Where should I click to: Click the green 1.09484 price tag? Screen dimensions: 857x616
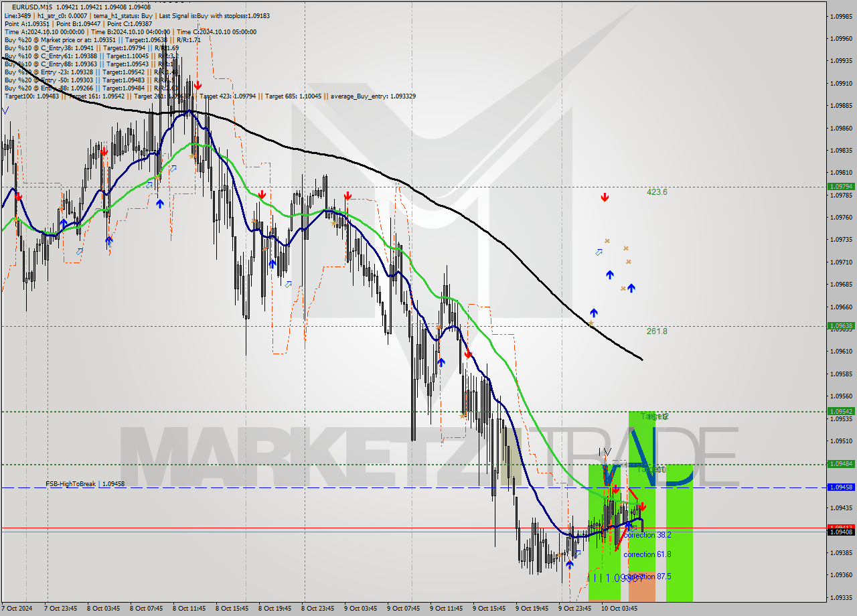841,463
